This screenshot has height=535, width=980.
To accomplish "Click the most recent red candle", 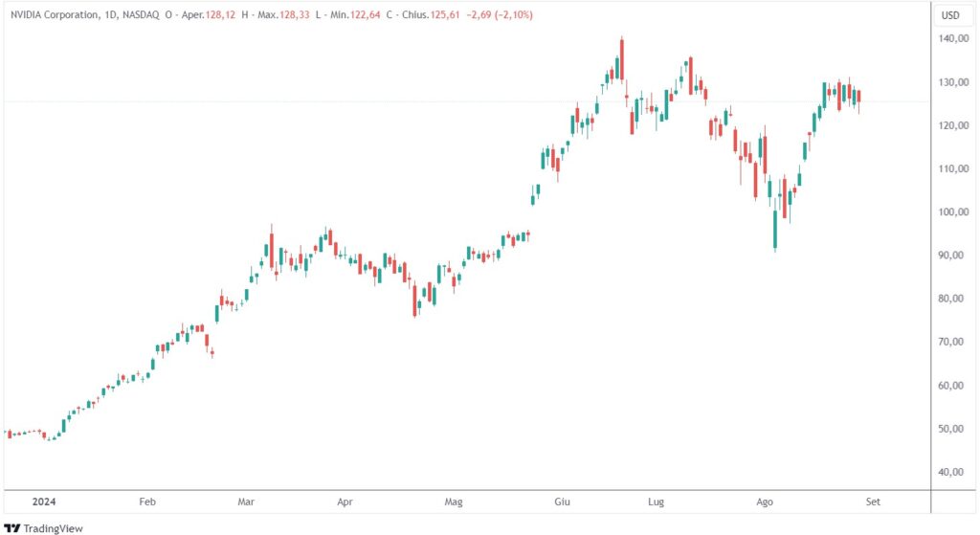I will (858, 97).
